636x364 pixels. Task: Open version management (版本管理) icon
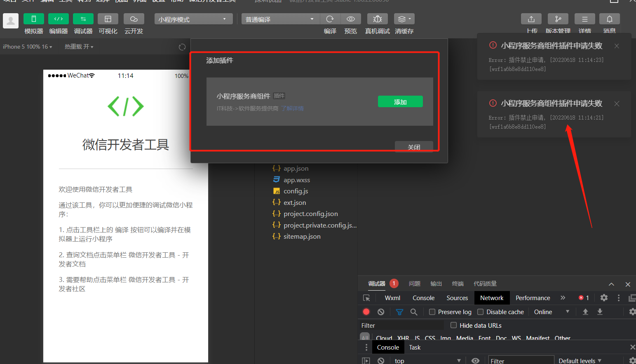[558, 19]
